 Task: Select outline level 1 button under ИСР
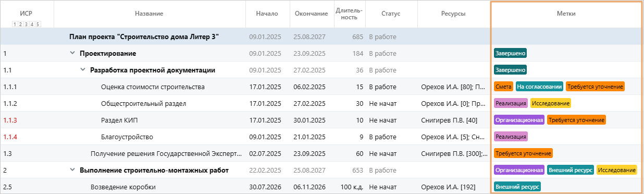15,24
